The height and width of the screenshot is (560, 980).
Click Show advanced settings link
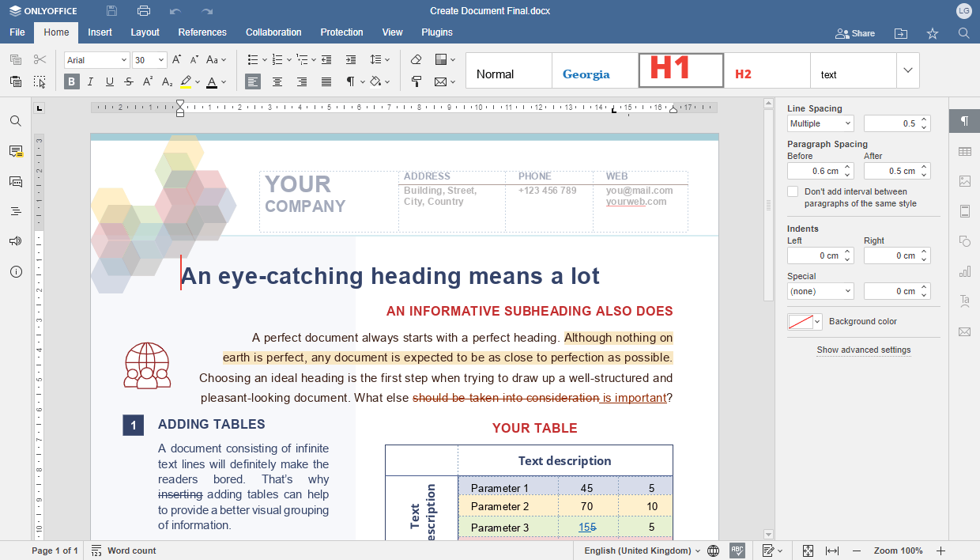click(864, 350)
